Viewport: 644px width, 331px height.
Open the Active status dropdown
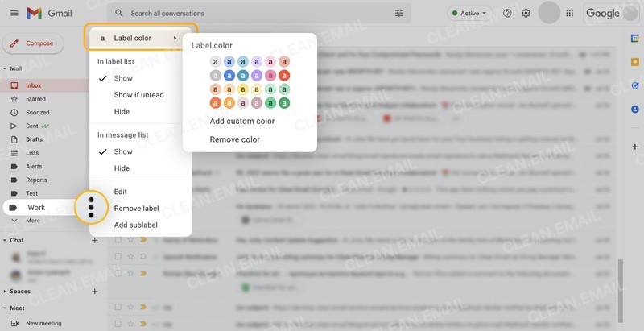tap(469, 14)
